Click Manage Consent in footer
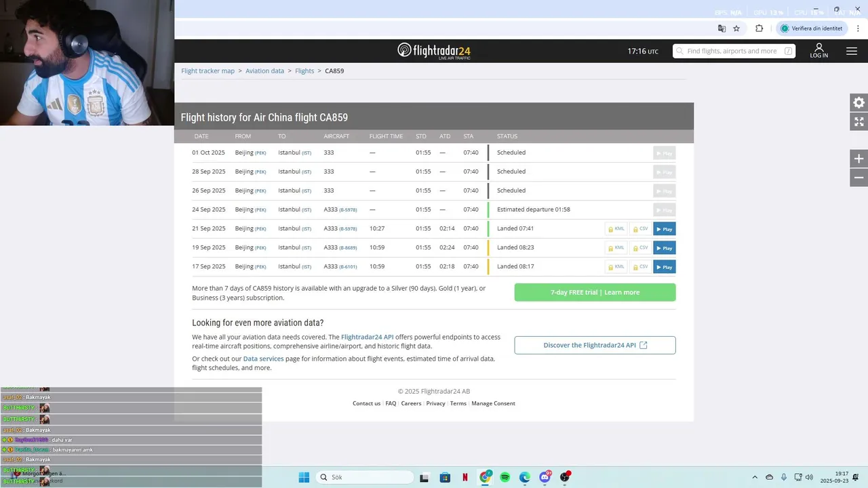 point(493,403)
